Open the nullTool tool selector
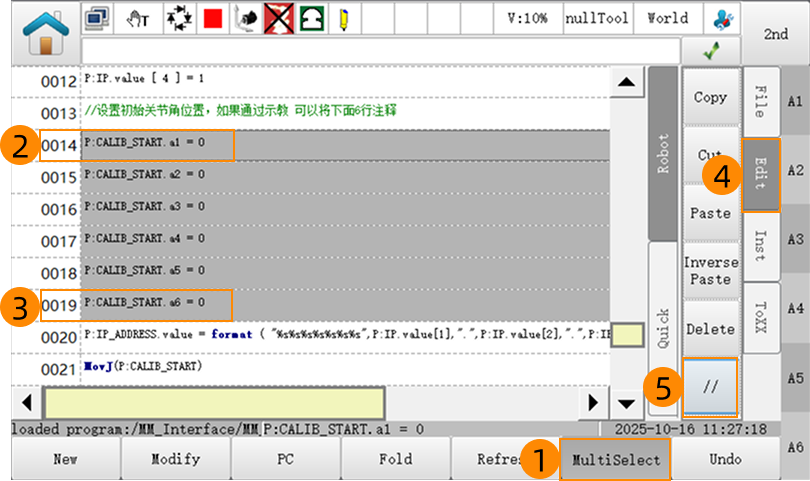This screenshot has height=481, width=810. [x=597, y=19]
